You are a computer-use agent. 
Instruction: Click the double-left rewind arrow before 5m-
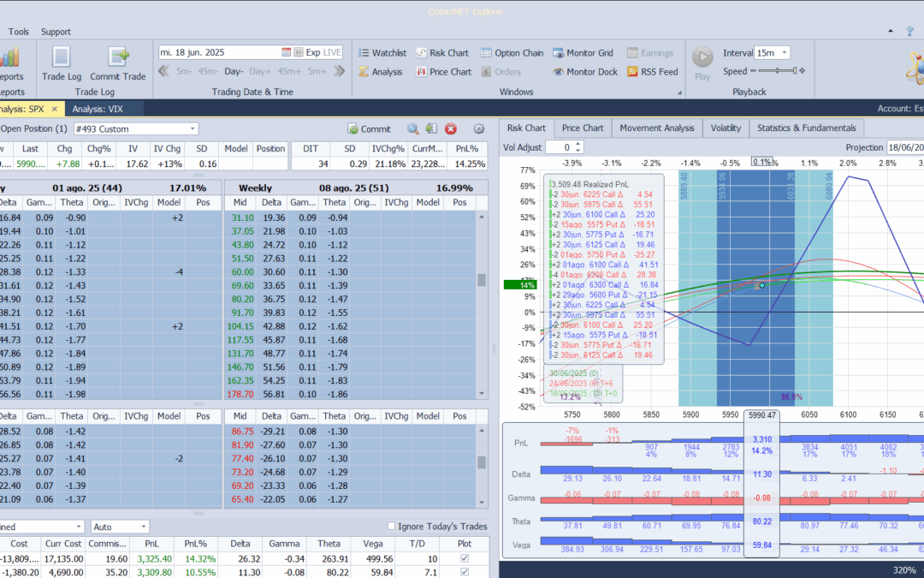163,71
